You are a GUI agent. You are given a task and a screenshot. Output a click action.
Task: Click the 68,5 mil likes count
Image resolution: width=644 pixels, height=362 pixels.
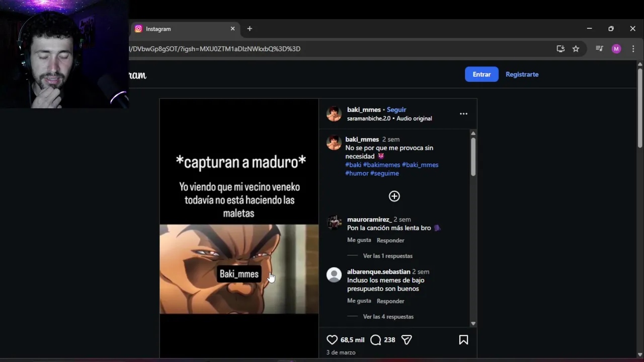pos(352,340)
